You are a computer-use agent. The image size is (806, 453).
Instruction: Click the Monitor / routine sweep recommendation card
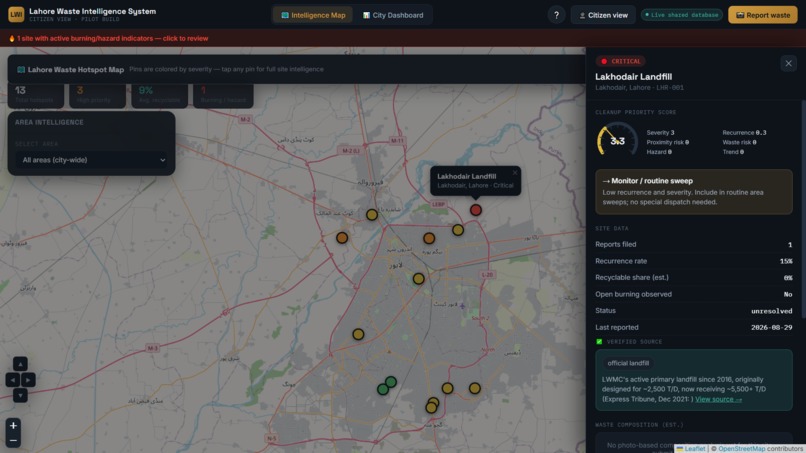[x=693, y=191]
